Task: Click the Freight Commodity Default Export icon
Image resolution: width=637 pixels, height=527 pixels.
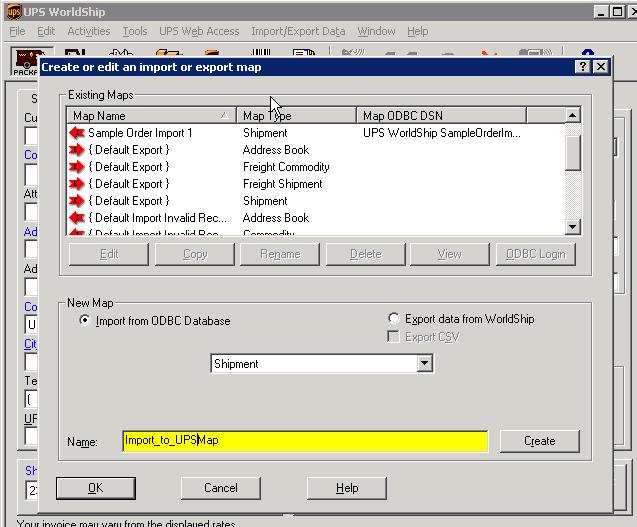Action: point(76,167)
